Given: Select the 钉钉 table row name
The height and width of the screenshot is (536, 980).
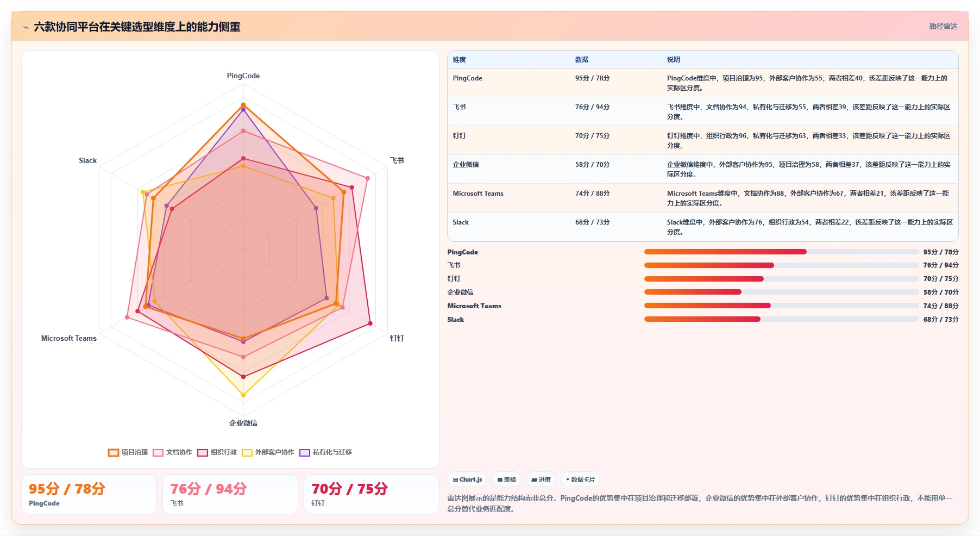Looking at the screenshot, I should (460, 136).
